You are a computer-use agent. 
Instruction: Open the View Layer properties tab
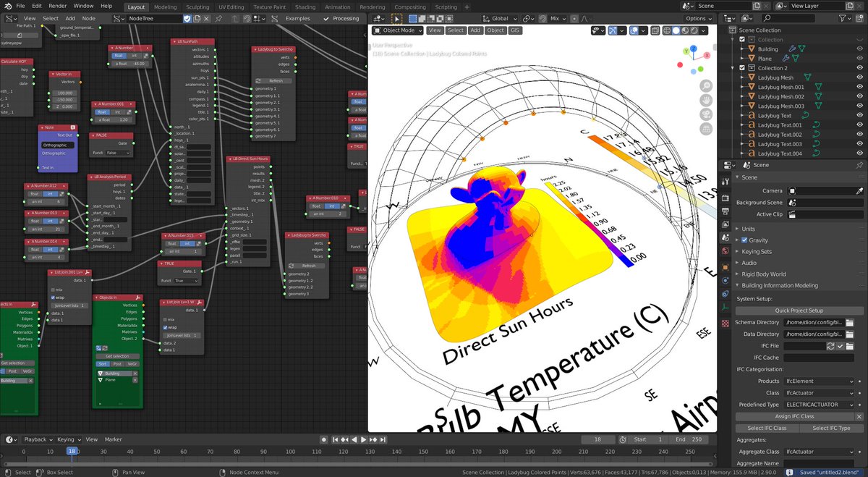click(x=725, y=224)
